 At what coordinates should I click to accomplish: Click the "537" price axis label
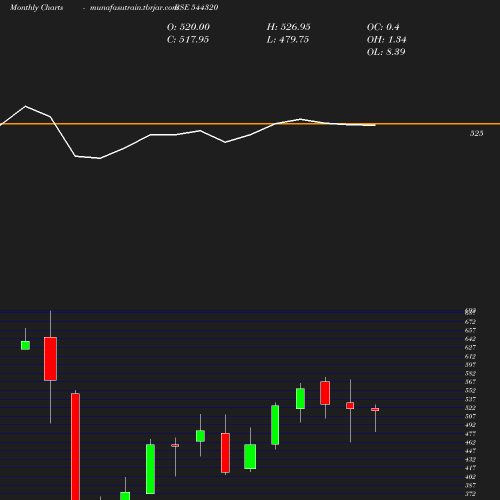pos(470,399)
